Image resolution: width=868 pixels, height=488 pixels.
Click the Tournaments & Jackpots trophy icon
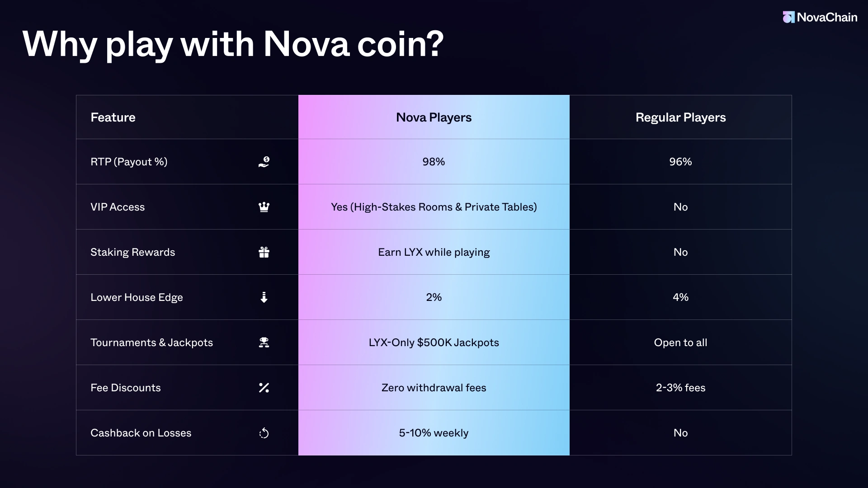[264, 343]
